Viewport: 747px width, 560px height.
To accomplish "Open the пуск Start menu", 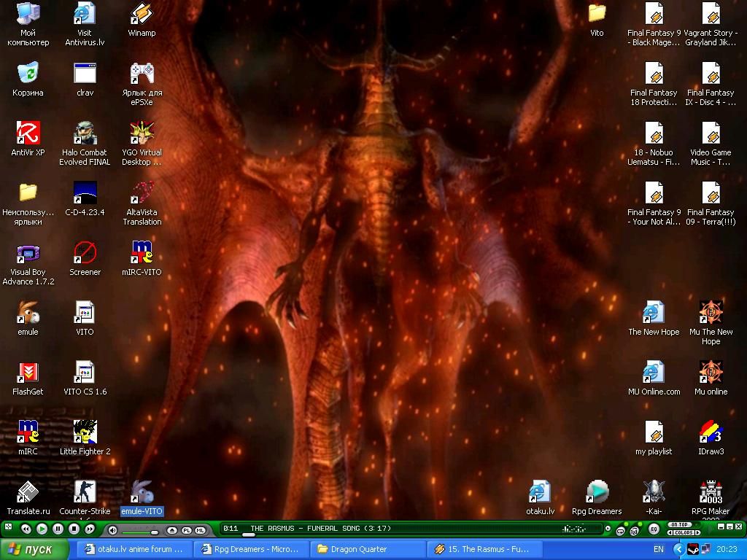I will pyautogui.click(x=34, y=550).
